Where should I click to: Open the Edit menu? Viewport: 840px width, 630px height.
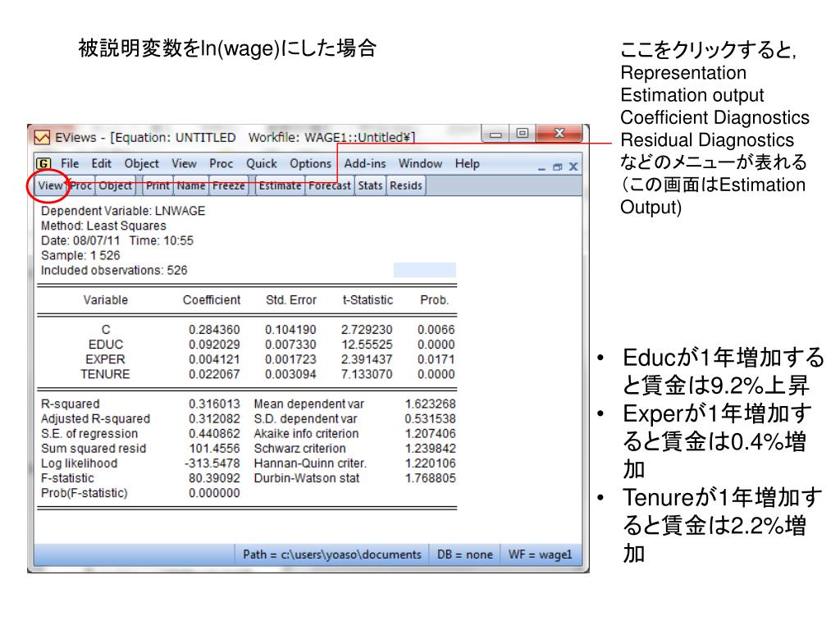(x=101, y=163)
